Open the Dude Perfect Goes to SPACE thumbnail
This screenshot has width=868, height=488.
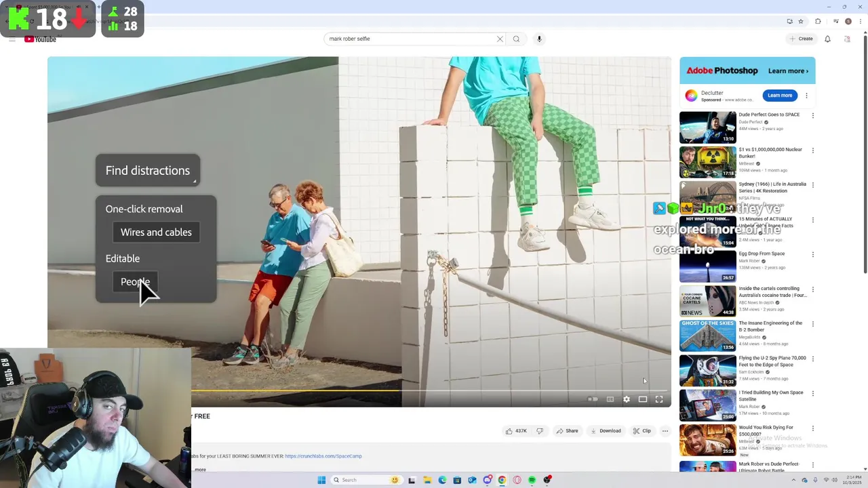click(707, 127)
